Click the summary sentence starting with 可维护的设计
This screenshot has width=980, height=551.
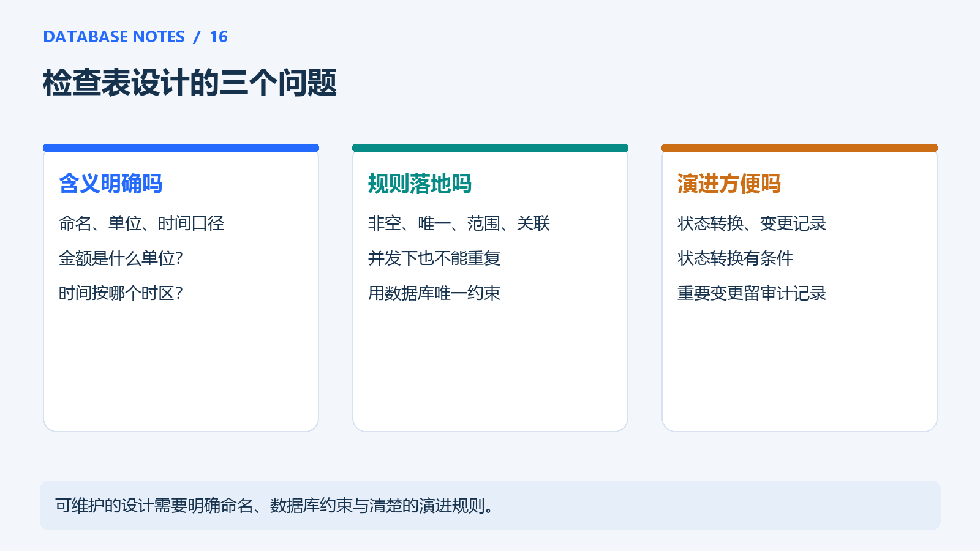[x=275, y=506]
